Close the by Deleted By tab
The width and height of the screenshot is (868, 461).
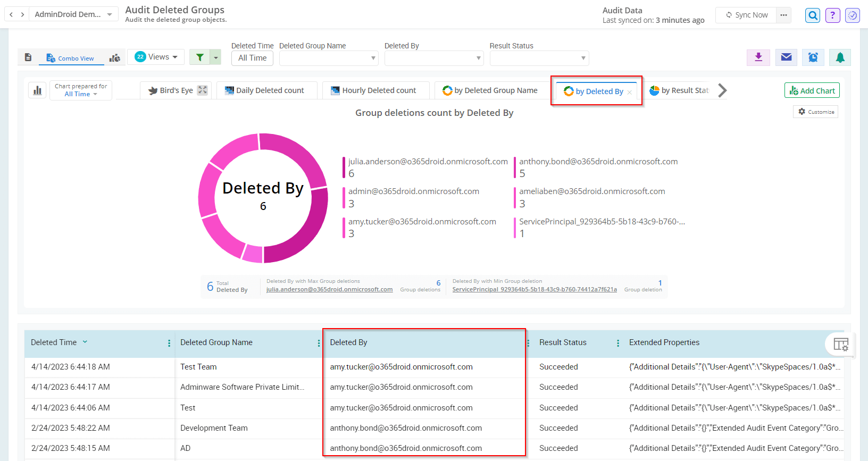(x=630, y=92)
